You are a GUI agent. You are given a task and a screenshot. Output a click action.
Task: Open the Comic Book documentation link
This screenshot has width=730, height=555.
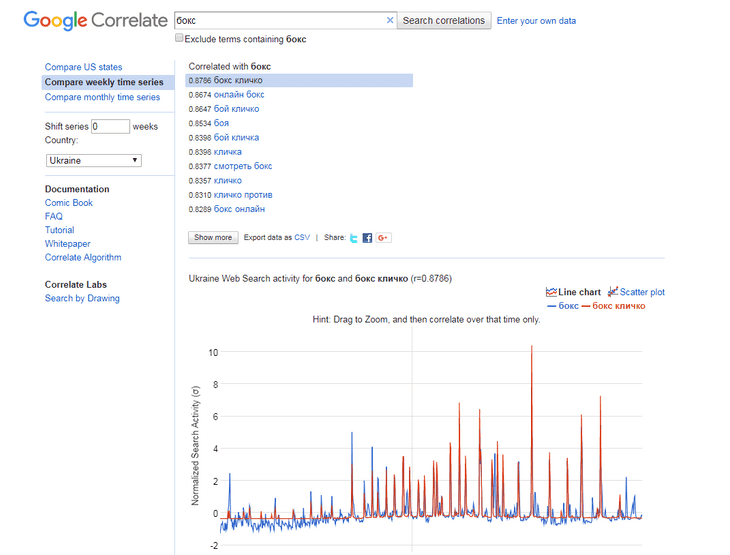click(x=69, y=203)
